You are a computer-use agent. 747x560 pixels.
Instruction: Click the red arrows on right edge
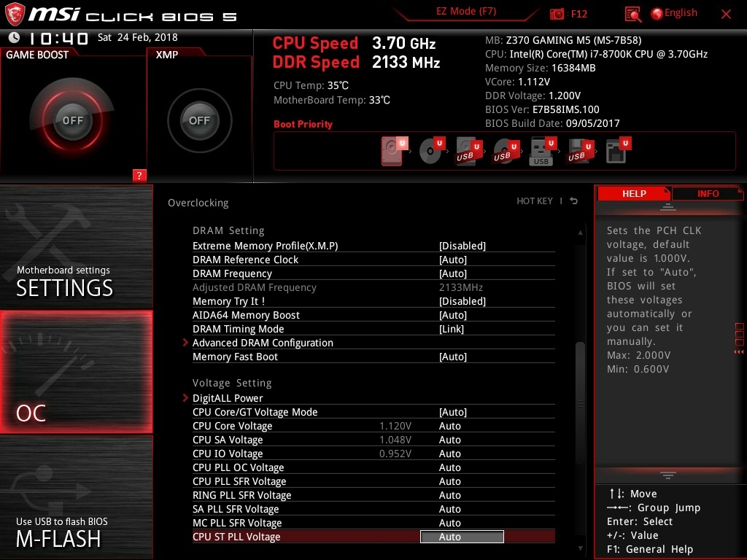pyautogui.click(x=739, y=352)
